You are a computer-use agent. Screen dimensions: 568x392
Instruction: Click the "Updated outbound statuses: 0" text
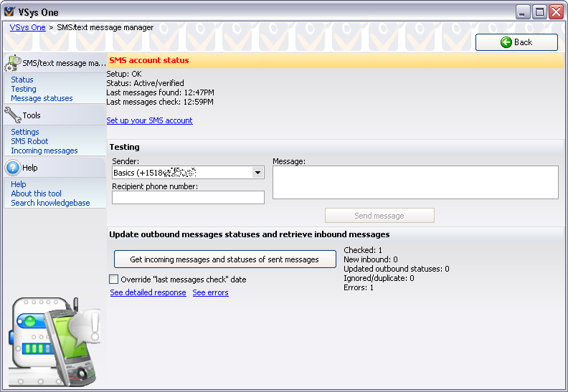click(x=397, y=269)
